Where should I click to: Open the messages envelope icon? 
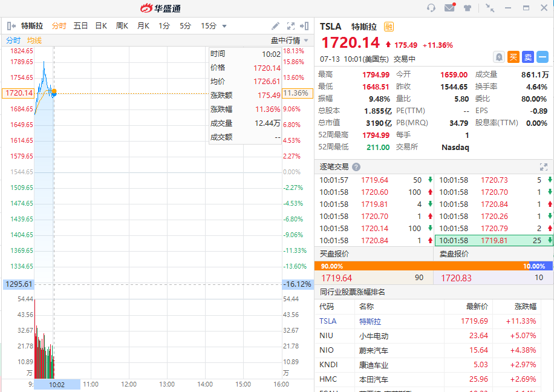pos(449,8)
